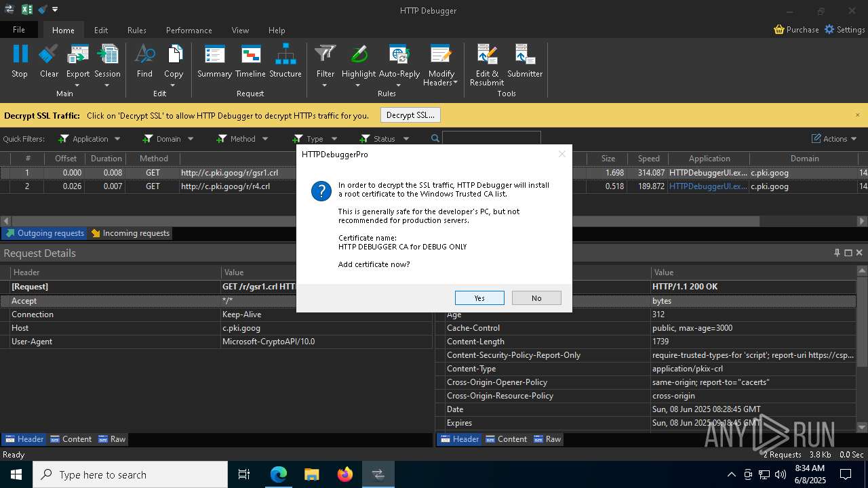Dismiss the Decrypt SSL notification bar
The height and width of the screenshot is (488, 868).
pos(857,115)
